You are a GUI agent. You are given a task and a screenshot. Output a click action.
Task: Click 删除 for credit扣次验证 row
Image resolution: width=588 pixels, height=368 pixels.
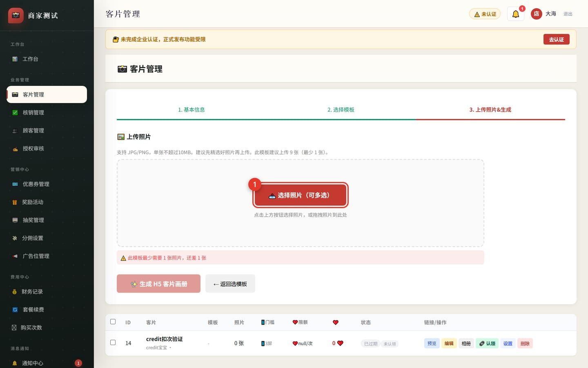(525, 343)
